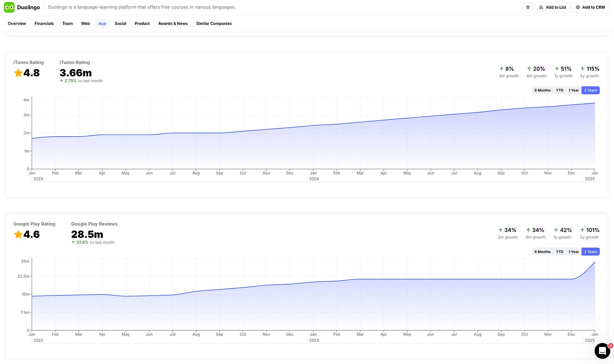Select 1 Year range on Google Play chart
The height and width of the screenshot is (364, 614).
coord(574,252)
